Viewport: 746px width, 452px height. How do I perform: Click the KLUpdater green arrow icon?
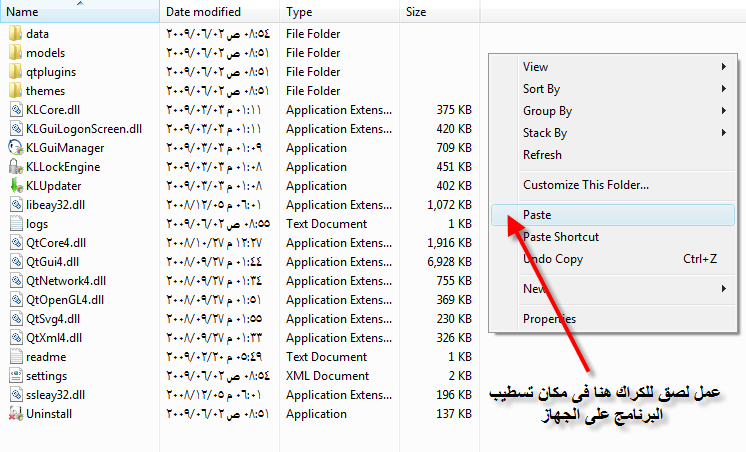point(16,186)
